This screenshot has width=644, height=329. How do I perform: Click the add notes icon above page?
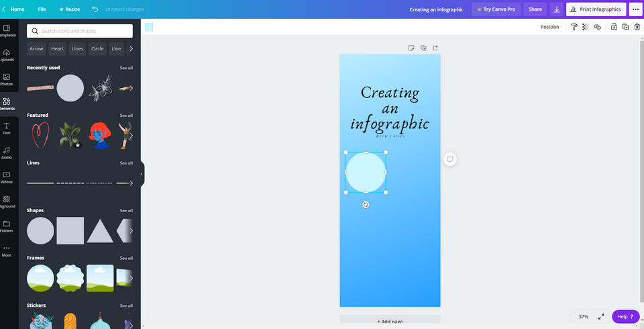411,48
